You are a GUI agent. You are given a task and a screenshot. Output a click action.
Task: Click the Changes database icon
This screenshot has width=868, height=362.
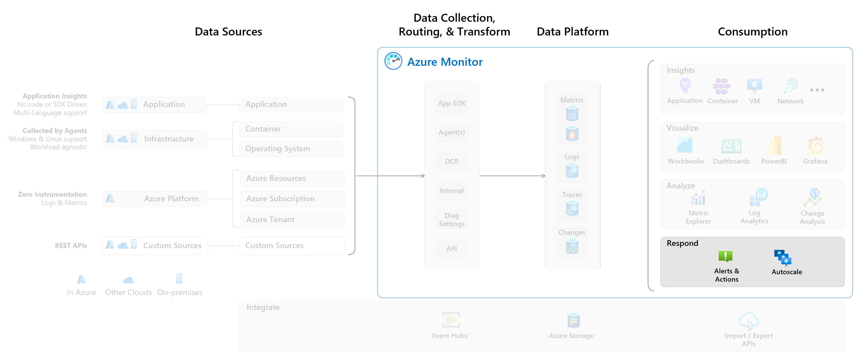click(x=572, y=246)
